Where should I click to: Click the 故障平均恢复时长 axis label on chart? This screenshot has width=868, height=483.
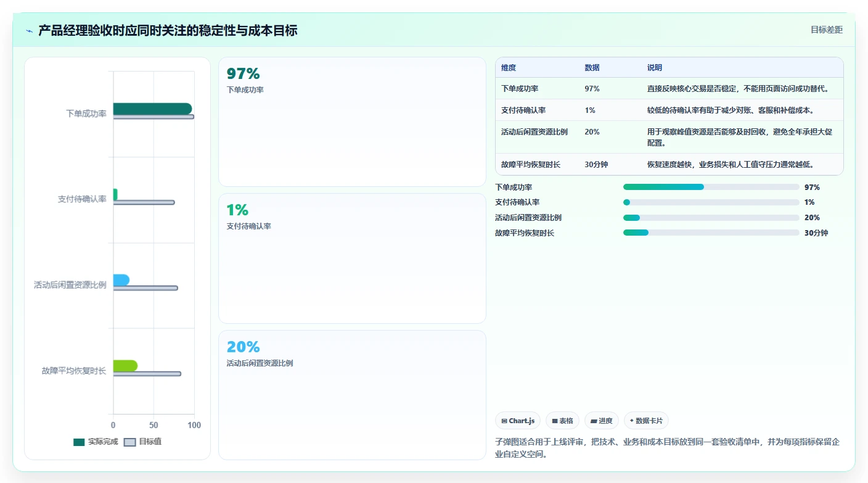(x=74, y=371)
